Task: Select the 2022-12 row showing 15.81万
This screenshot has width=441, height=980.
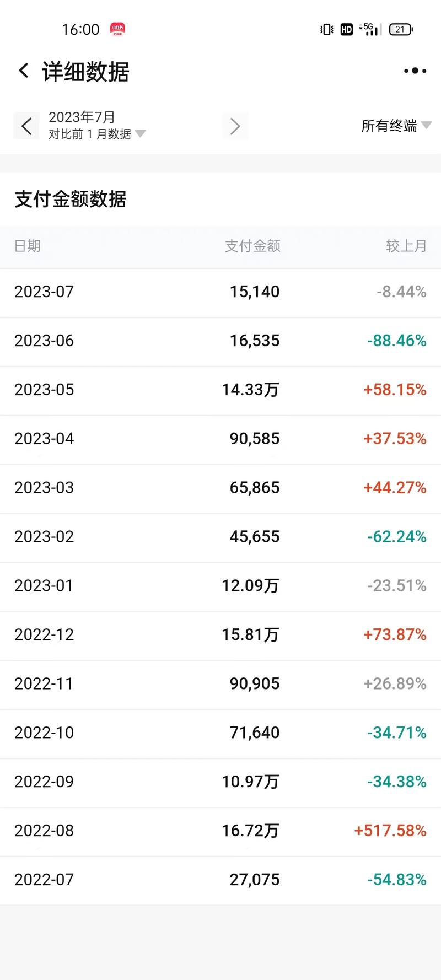Action: coord(220,634)
